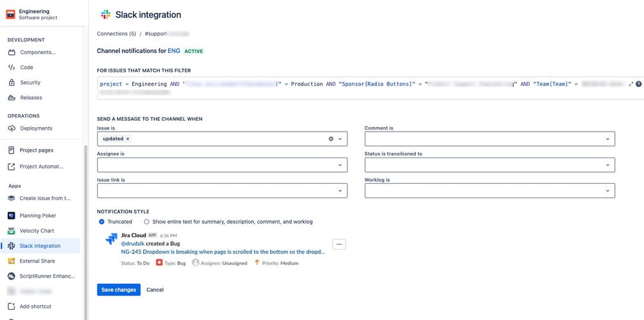Click the Releases ship icon
Screen dimensions: 644x320
coord(12,98)
